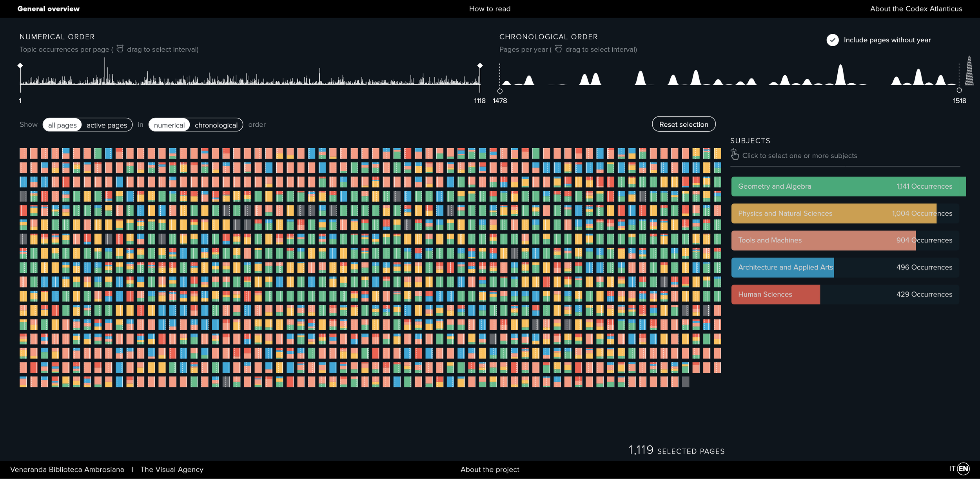Click the first page thumbnail in the grid
The height and width of the screenshot is (479, 980).
[x=23, y=153]
